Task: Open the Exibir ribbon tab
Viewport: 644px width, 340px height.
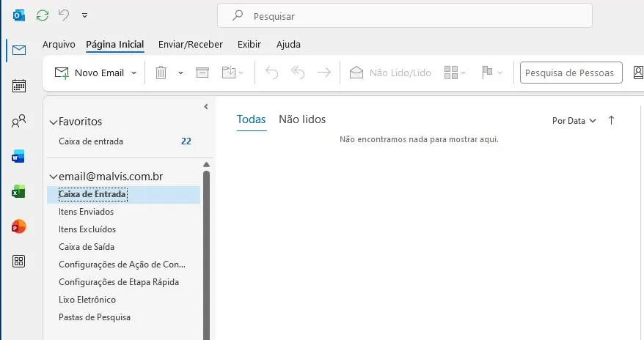Action: (249, 44)
